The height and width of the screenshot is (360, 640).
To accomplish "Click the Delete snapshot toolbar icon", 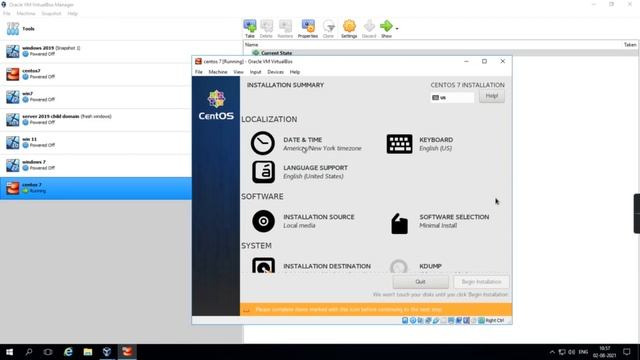I will point(266,29).
